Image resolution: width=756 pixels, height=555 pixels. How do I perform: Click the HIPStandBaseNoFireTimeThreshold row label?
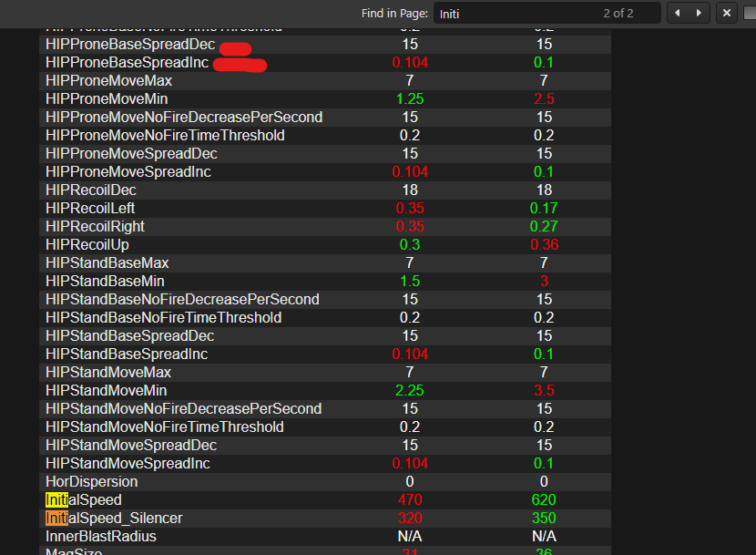[x=164, y=317]
